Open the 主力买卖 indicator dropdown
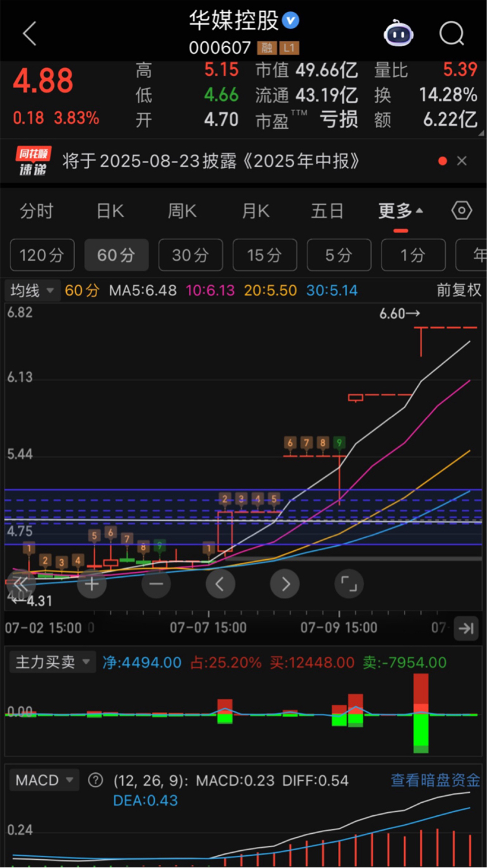This screenshot has width=487, height=868. 52,662
